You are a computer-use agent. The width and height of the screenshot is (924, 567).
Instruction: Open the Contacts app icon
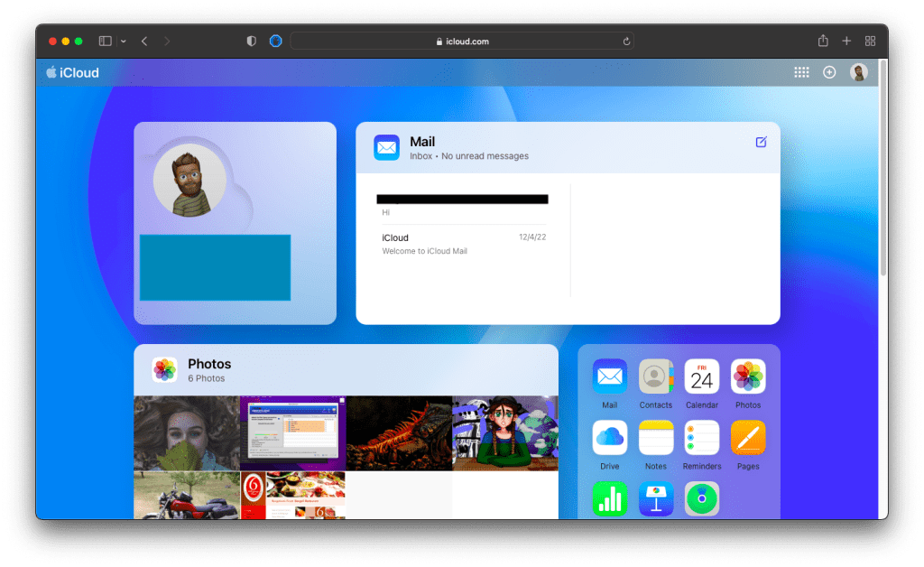coord(655,376)
